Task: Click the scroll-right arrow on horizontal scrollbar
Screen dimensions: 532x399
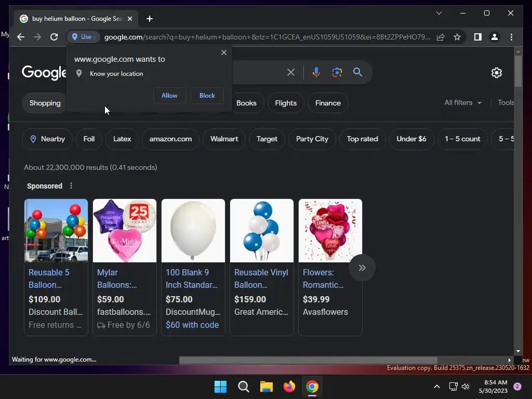Action: pos(509,361)
